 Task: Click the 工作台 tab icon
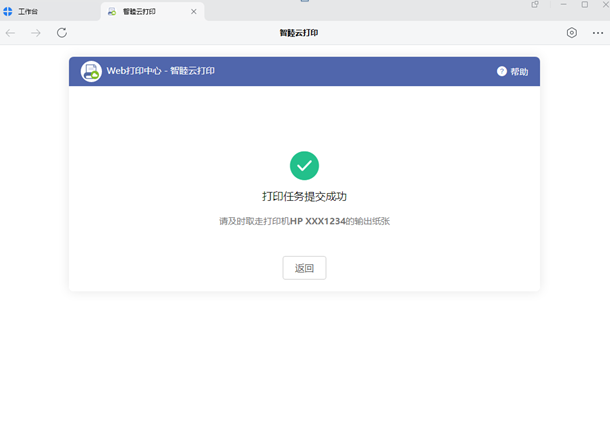click(x=8, y=12)
